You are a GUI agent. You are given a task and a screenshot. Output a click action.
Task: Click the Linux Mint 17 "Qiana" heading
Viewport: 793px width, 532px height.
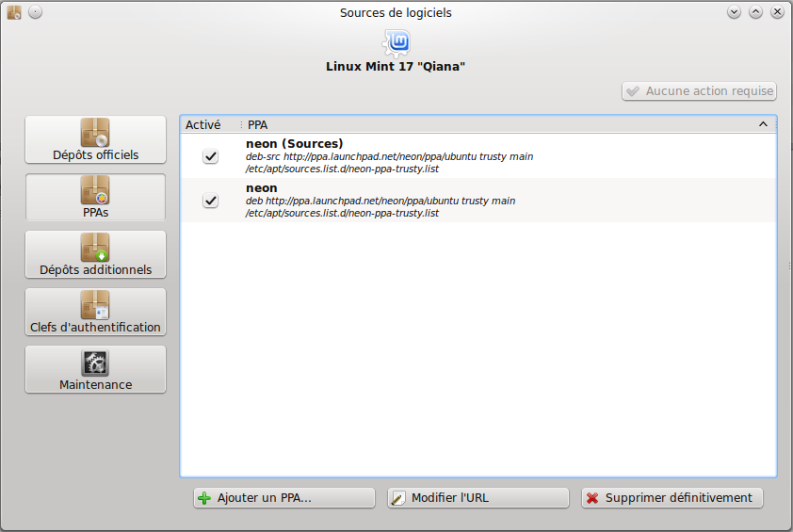(396, 66)
